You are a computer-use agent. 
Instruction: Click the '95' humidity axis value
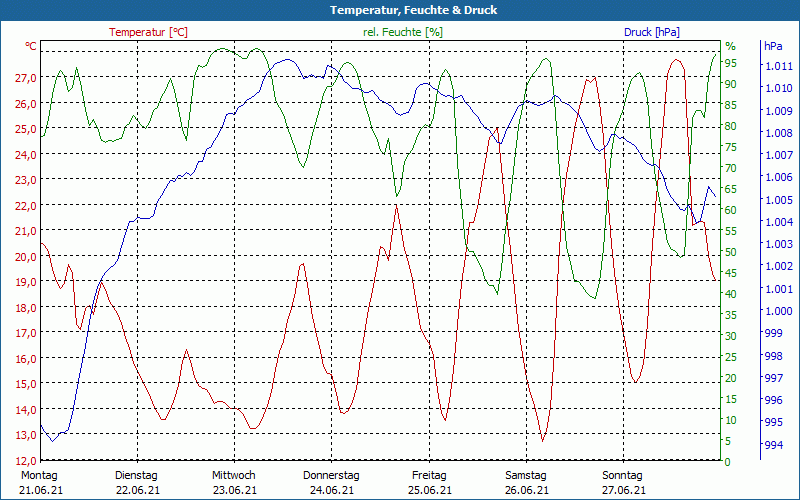(731, 63)
